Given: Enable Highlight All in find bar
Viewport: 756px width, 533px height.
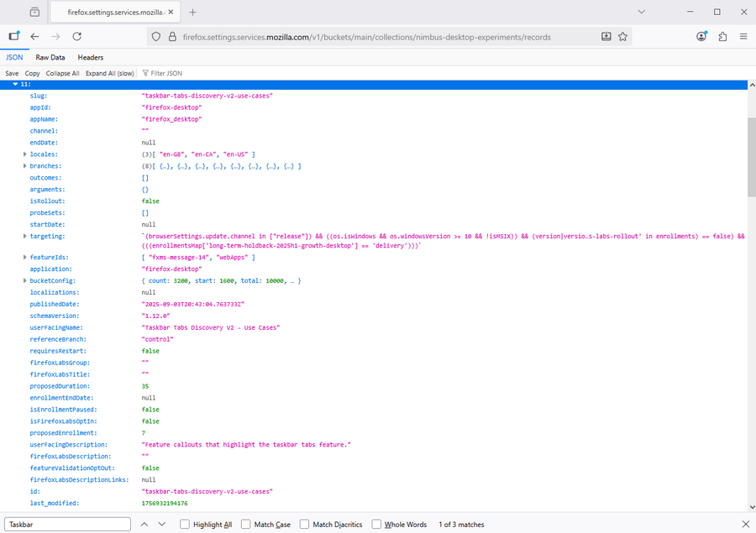Looking at the screenshot, I should (x=185, y=525).
